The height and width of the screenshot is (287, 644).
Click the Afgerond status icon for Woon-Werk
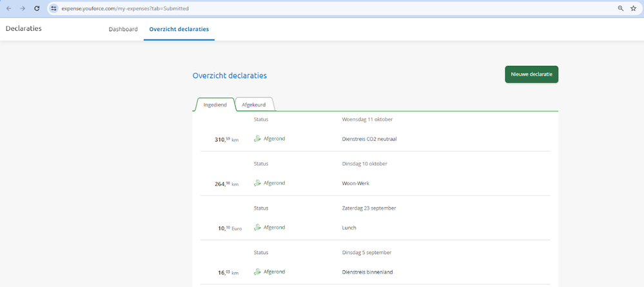(x=258, y=183)
